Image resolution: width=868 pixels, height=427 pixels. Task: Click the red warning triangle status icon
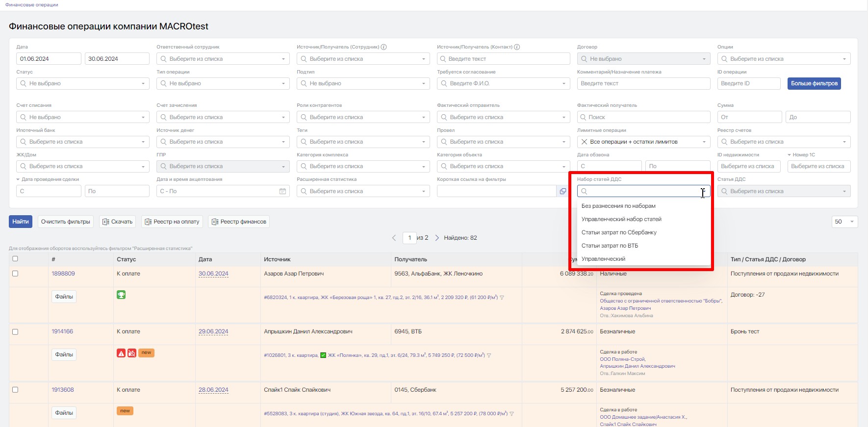[121, 353]
